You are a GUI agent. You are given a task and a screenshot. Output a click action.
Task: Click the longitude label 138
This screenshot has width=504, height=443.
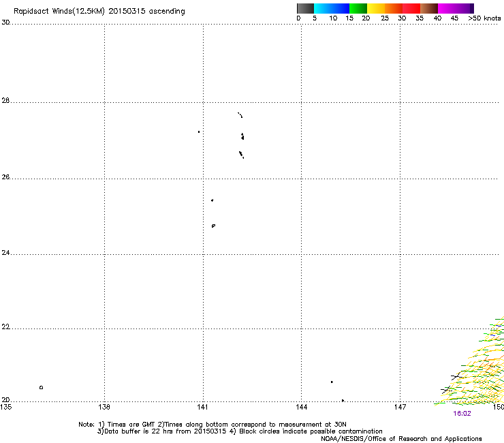[x=104, y=407]
